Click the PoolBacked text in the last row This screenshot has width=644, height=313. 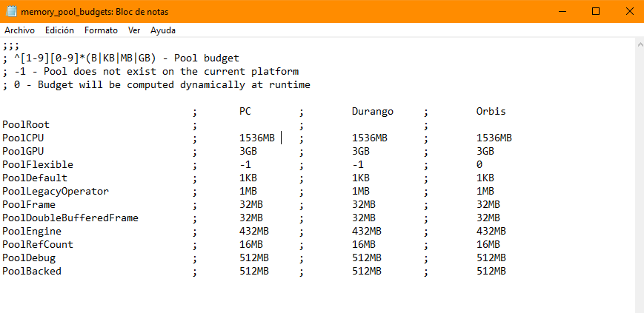[x=32, y=271]
